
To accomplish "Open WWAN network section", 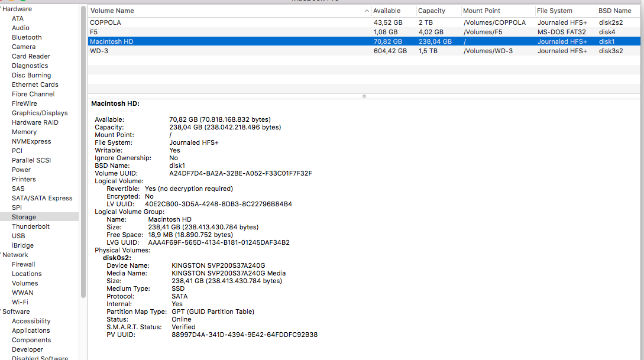I will 22,293.
